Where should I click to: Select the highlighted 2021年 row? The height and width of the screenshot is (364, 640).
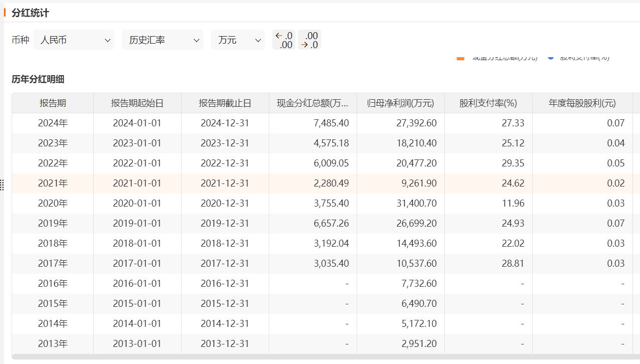click(53, 184)
